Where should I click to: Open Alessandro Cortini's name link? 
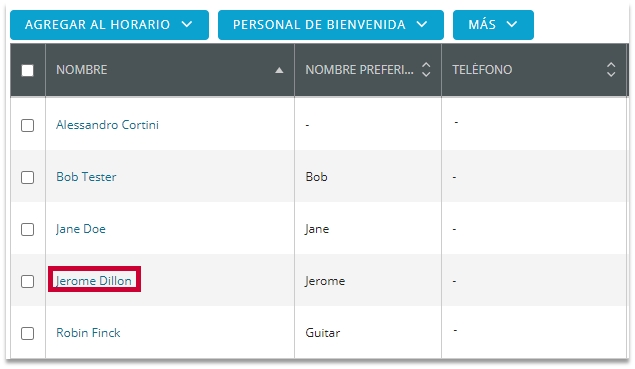pyautogui.click(x=107, y=125)
